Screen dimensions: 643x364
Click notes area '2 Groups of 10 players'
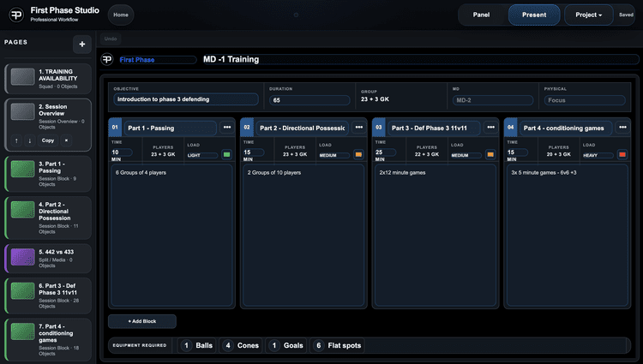click(303, 236)
